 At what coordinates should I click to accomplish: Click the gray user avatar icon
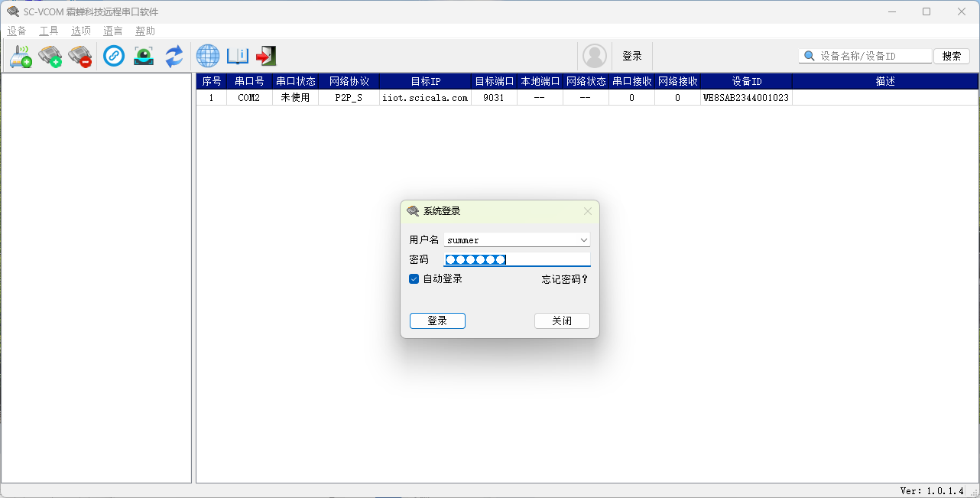[594, 56]
